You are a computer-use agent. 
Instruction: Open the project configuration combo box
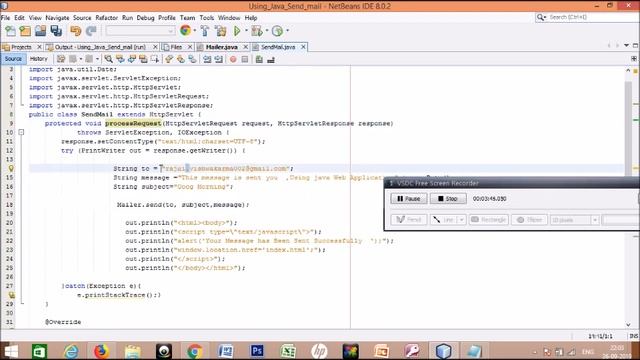pos(140,31)
